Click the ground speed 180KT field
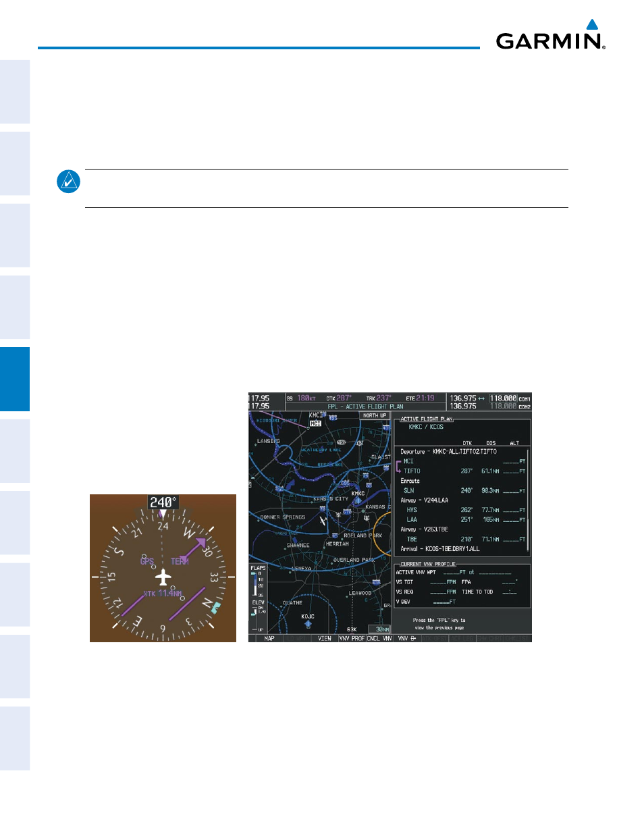644x834 pixels. (x=302, y=398)
